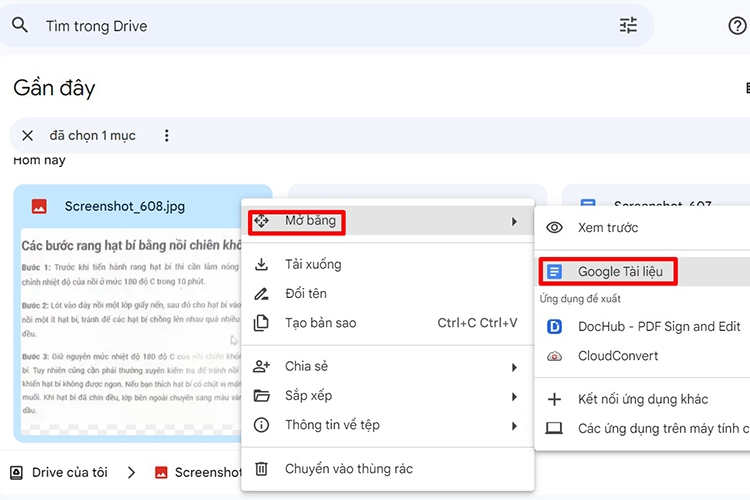750x500 pixels.
Task: Select the Screenshot_608.jpg file name
Action: click(125, 206)
